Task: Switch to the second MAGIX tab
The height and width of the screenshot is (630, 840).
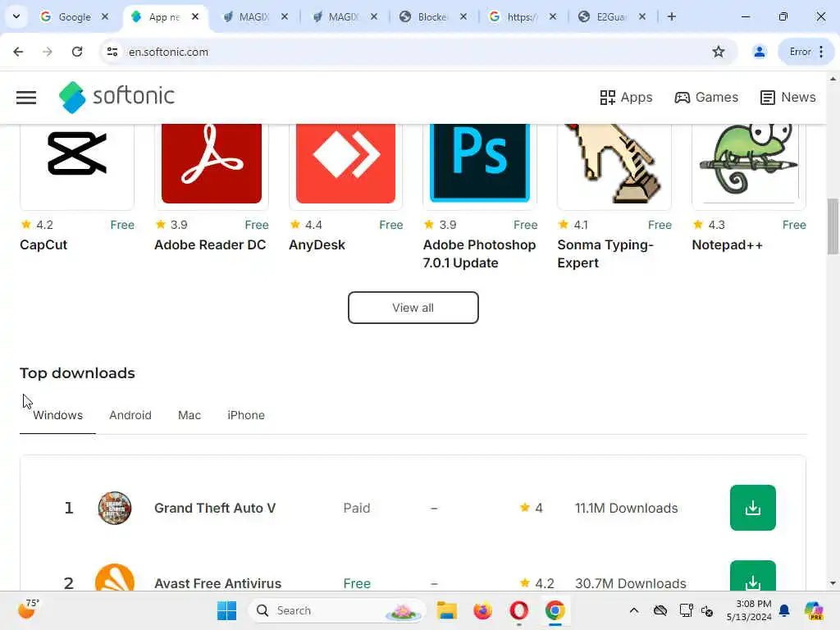Action: (x=343, y=17)
